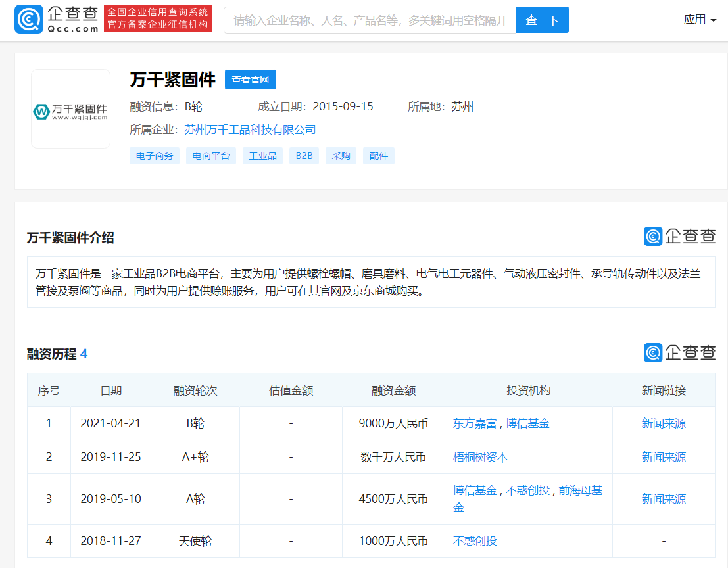Click the 估值金额 column header
The width and height of the screenshot is (728, 568).
pos(291,390)
